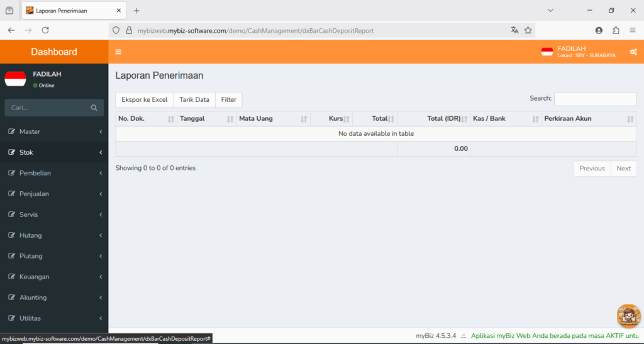644x344 pixels.
Task: Bookmark this page with star icon
Action: click(528, 30)
